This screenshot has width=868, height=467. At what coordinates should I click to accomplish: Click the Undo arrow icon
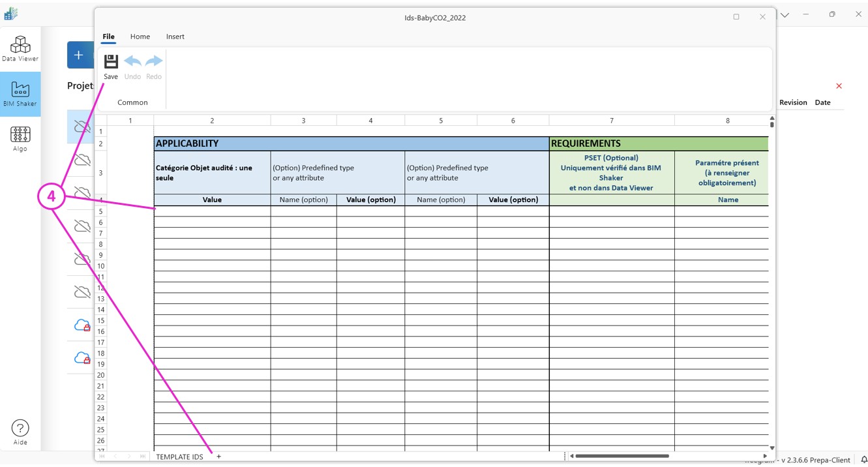tap(132, 62)
